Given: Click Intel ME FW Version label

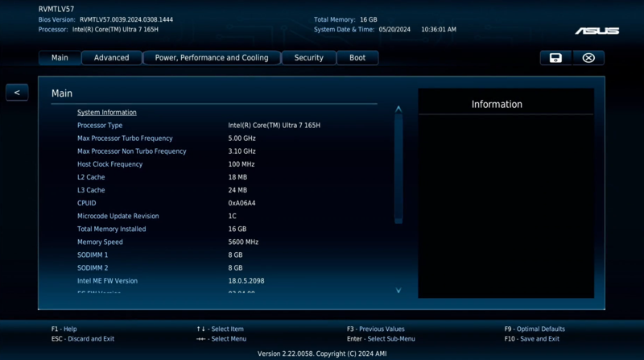Looking at the screenshot, I should [107, 281].
